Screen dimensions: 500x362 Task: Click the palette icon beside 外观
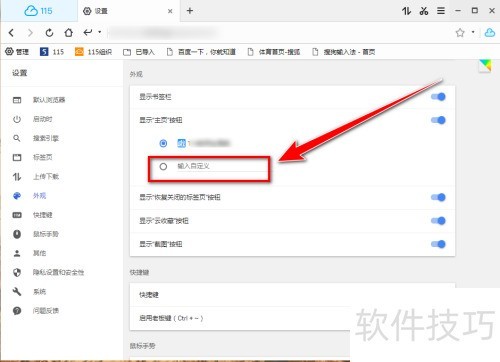[17, 196]
